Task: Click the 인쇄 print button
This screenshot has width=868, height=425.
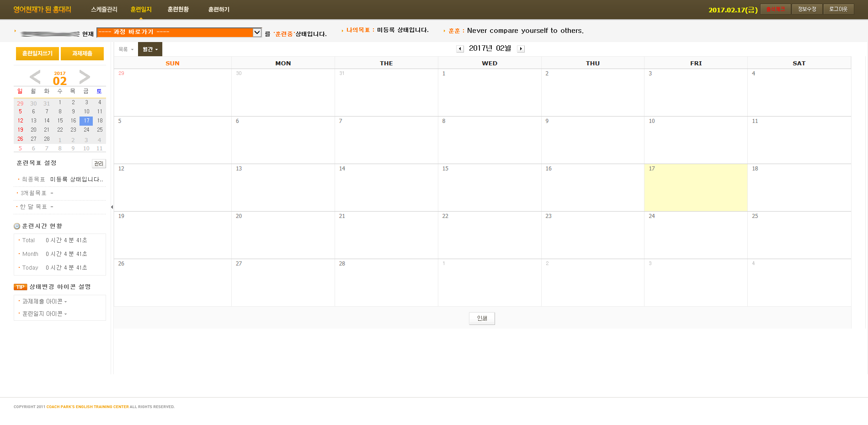Action: point(482,319)
